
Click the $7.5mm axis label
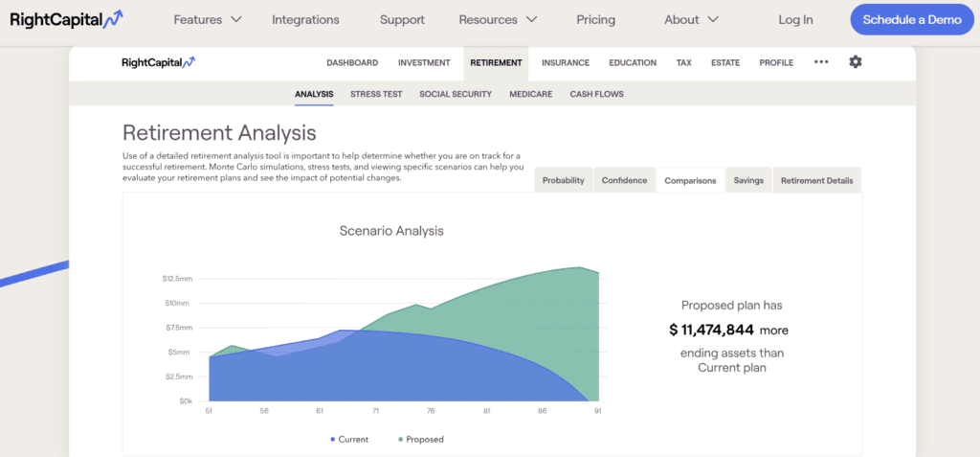[x=179, y=328]
